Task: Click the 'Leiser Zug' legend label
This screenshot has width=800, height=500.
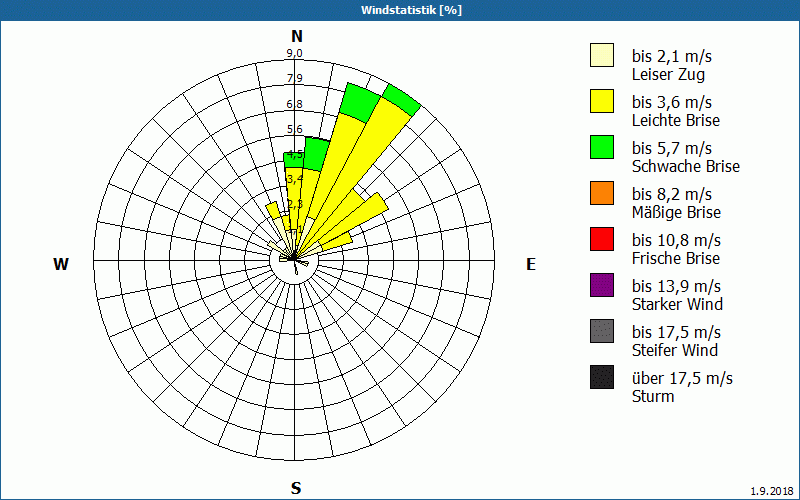Action: tap(668, 75)
